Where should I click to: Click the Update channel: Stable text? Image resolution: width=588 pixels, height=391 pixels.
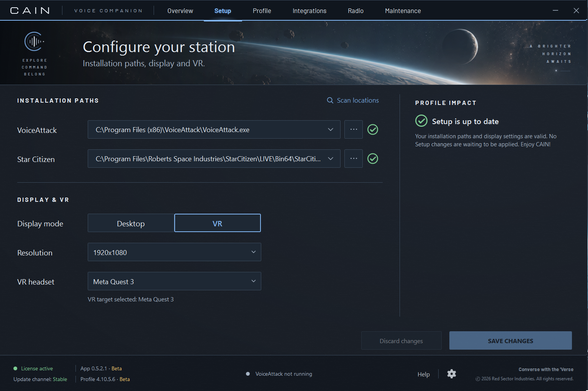pos(40,379)
